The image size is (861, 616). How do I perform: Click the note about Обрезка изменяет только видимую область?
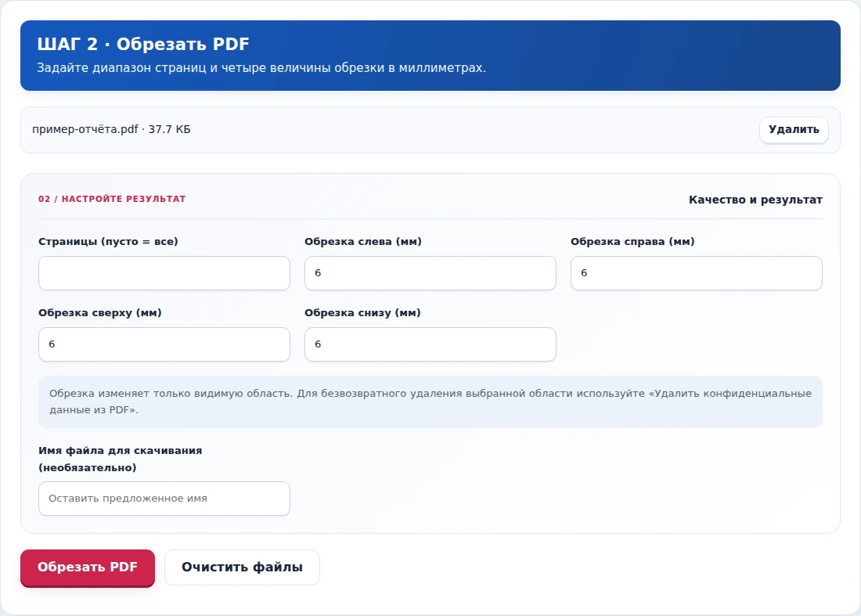point(430,402)
